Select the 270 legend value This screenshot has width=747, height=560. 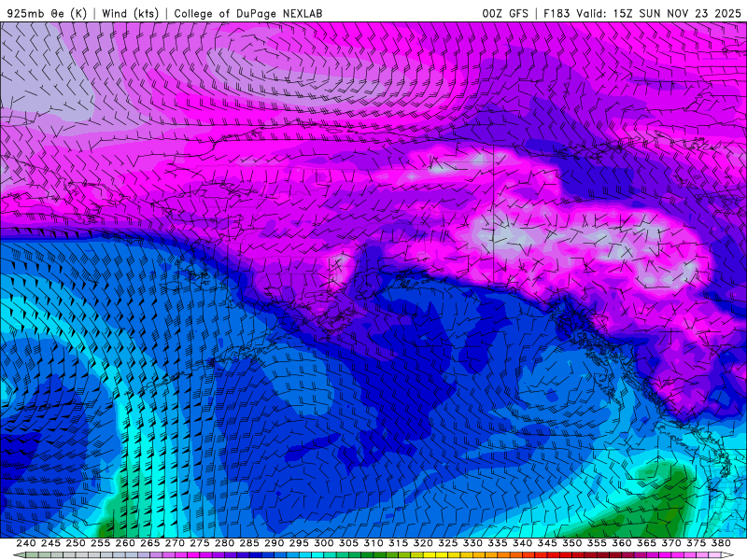(175, 543)
